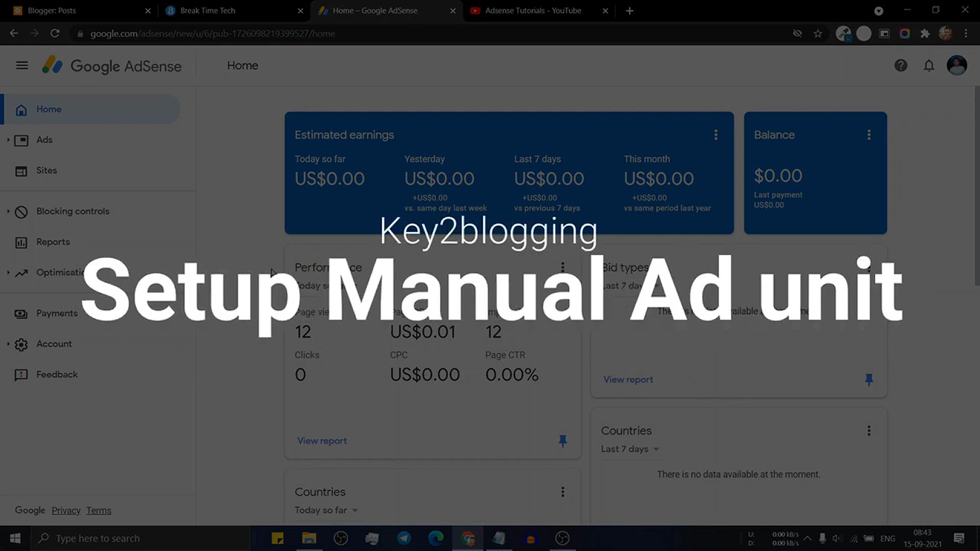
Task: Open Account settings in the sidebar
Action: point(54,344)
